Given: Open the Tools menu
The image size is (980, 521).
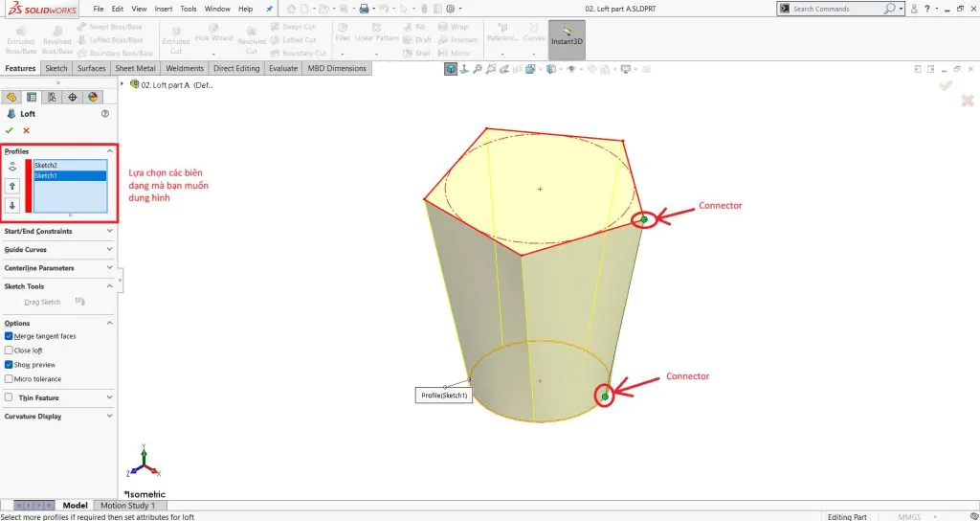Looking at the screenshot, I should pos(189,9).
